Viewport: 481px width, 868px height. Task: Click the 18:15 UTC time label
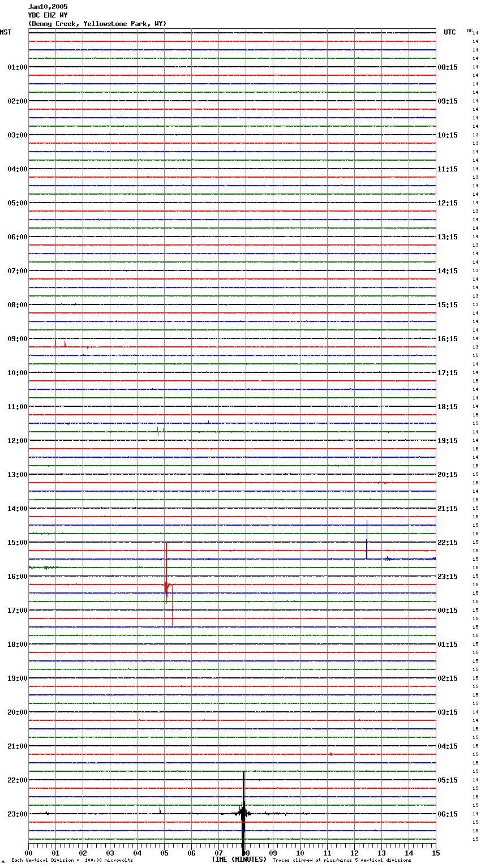(448, 407)
